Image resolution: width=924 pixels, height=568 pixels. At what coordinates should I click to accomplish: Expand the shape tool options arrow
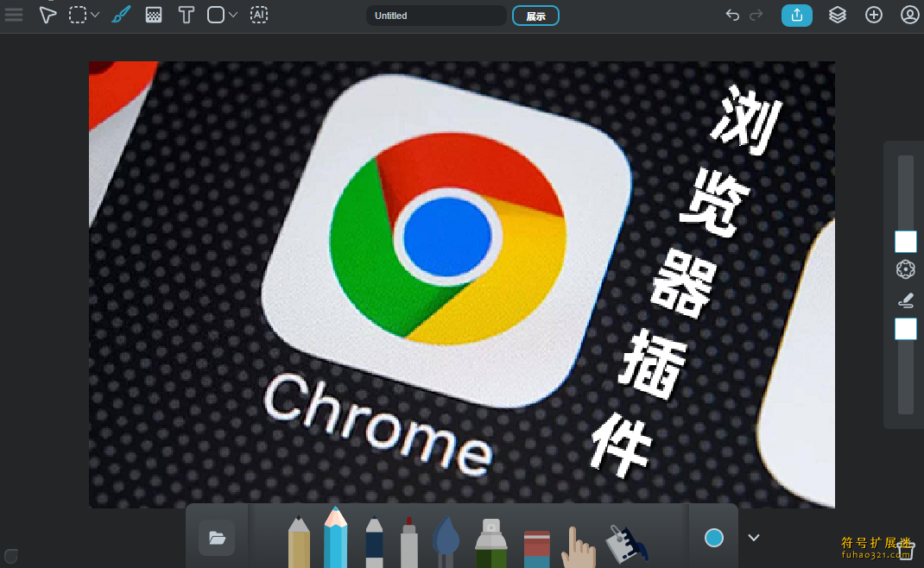pos(233,15)
